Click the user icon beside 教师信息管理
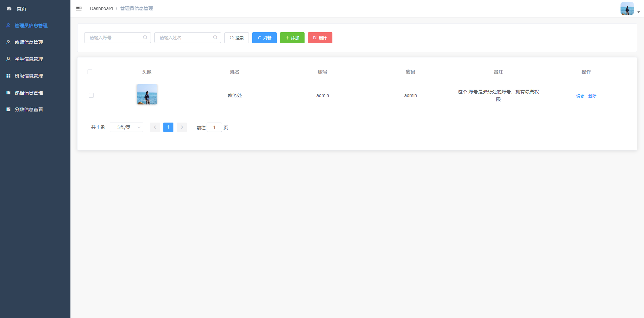 [x=8, y=42]
